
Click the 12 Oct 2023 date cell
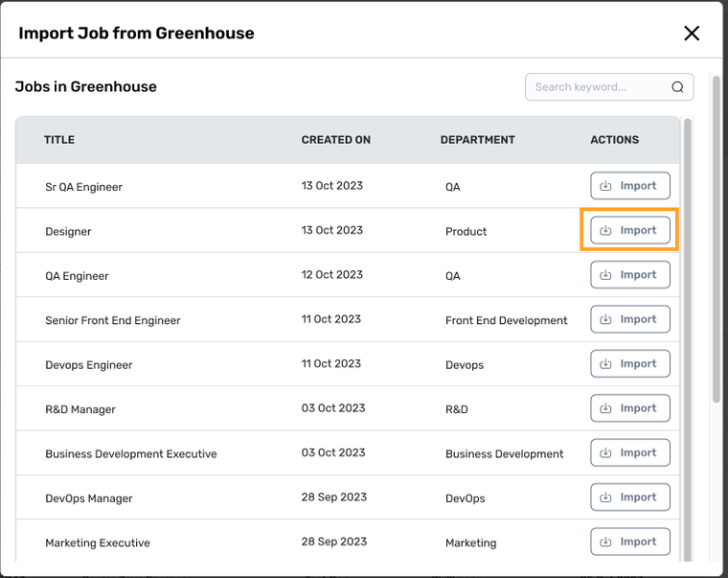click(x=332, y=274)
